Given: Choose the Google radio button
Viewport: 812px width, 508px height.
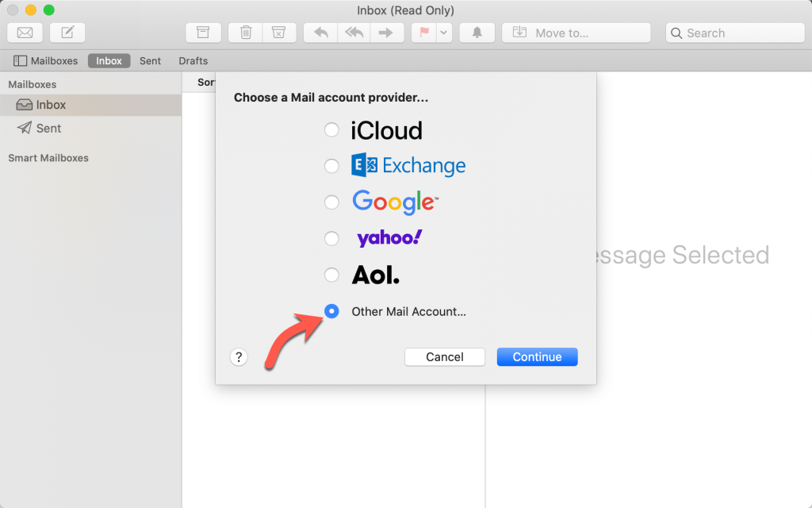Looking at the screenshot, I should 331,202.
